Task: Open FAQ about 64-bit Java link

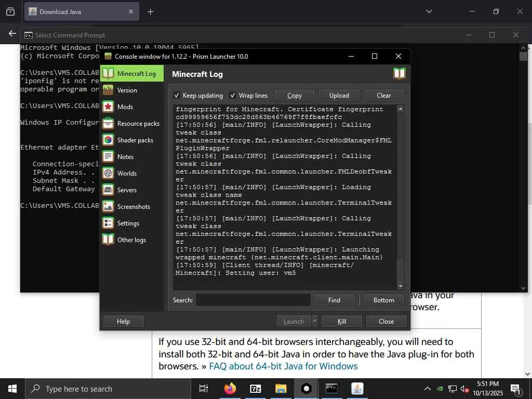Action: click(x=283, y=366)
